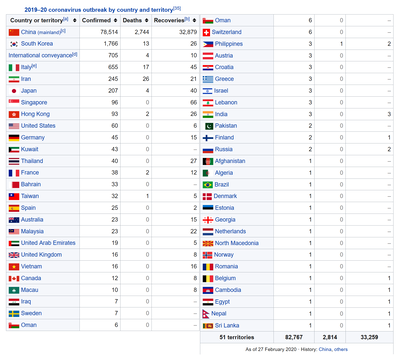The width and height of the screenshot is (400, 363).
Task: Click the Australia flag icon
Action: coord(14,220)
